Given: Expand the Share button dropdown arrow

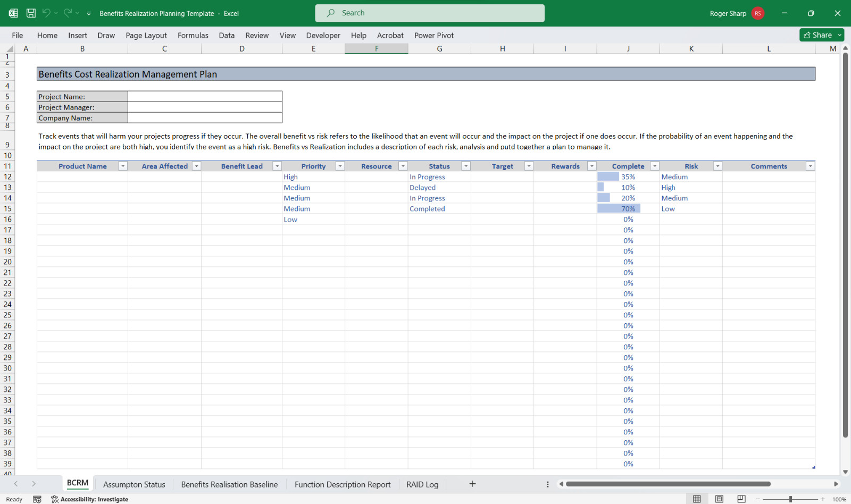Looking at the screenshot, I should [840, 35].
